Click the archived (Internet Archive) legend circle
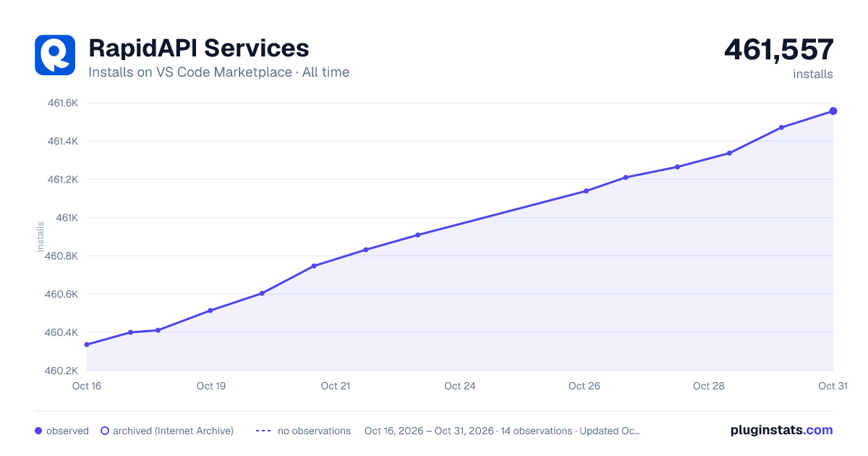This screenshot has width=868, height=456. click(x=105, y=431)
